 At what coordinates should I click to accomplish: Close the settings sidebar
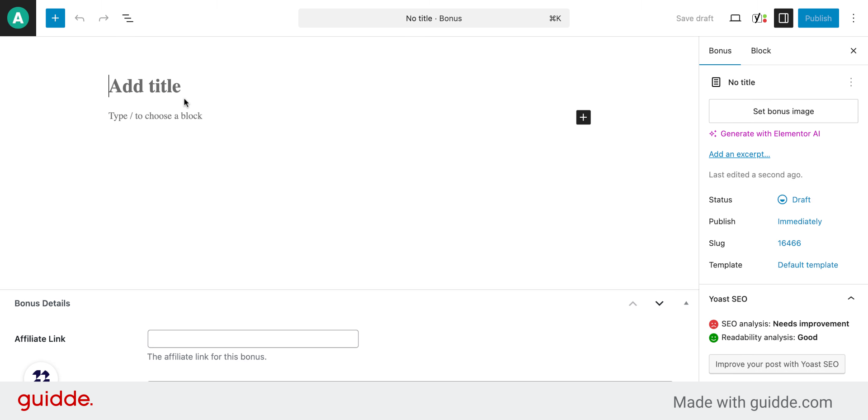coord(853,51)
